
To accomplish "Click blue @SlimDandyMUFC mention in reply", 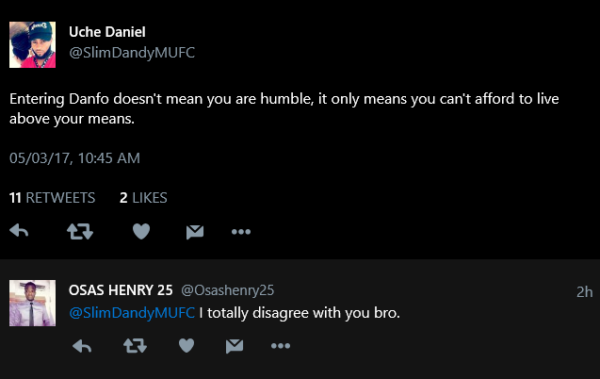I will [x=132, y=313].
